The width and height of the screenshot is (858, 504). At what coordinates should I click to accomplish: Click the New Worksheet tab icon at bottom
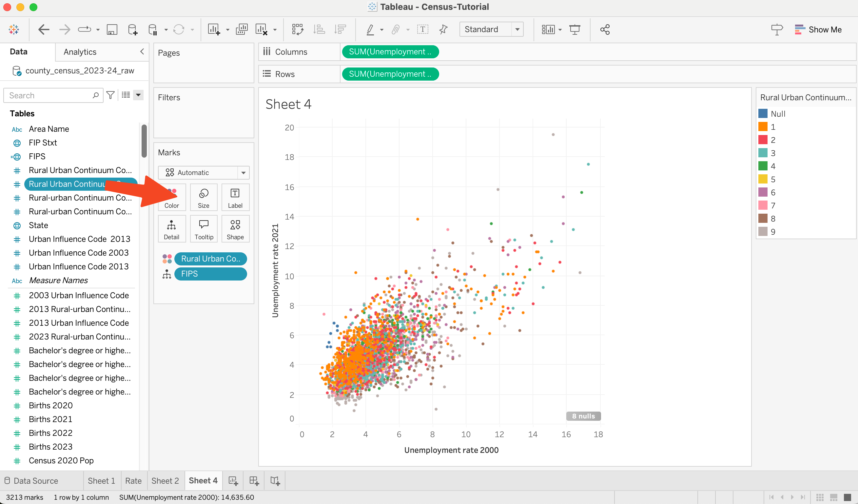(233, 480)
